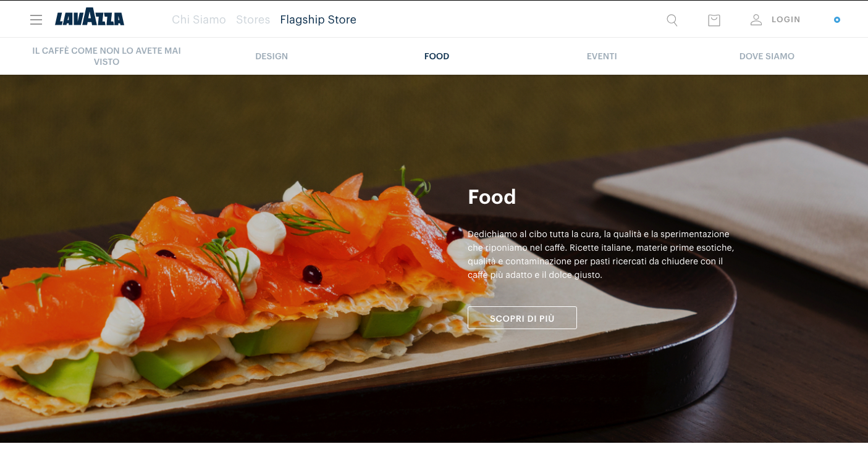Open the Dove Siamo tab

pyautogui.click(x=767, y=56)
